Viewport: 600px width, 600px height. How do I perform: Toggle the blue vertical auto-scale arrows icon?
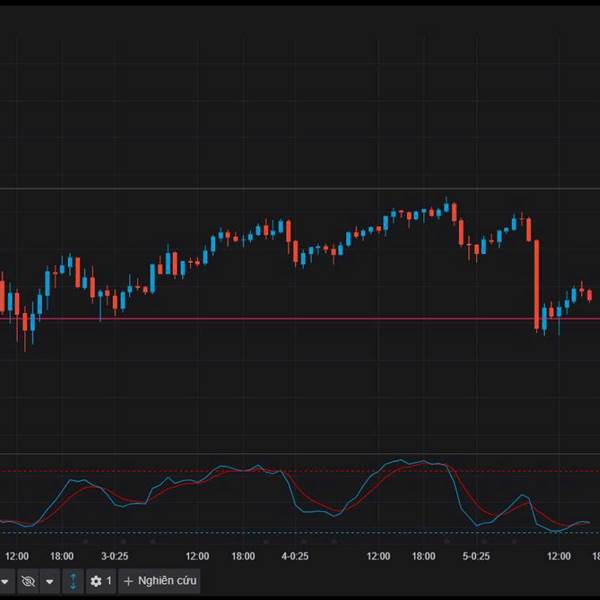(x=73, y=581)
